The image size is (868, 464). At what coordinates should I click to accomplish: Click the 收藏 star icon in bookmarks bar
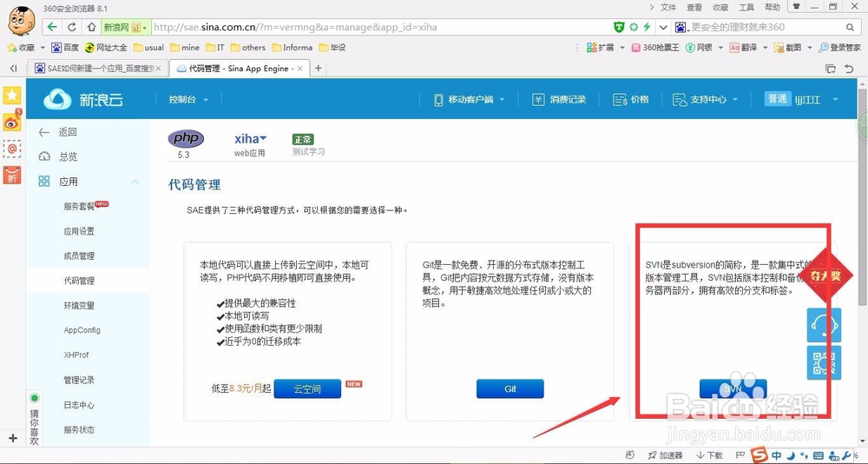12,48
